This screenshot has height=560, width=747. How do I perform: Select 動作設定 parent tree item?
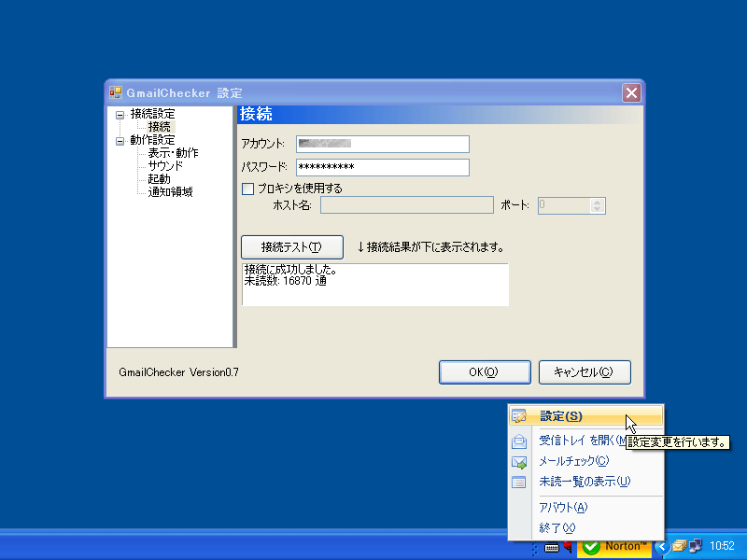coord(152,140)
